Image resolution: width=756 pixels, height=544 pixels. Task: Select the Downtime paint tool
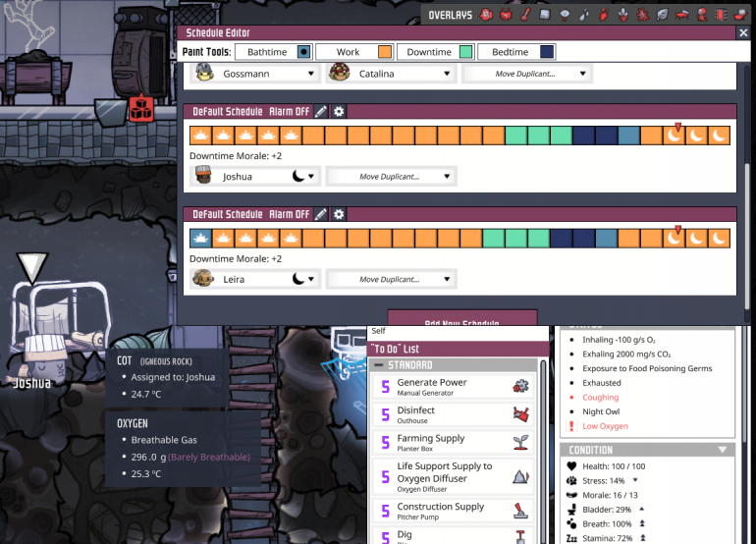point(435,52)
